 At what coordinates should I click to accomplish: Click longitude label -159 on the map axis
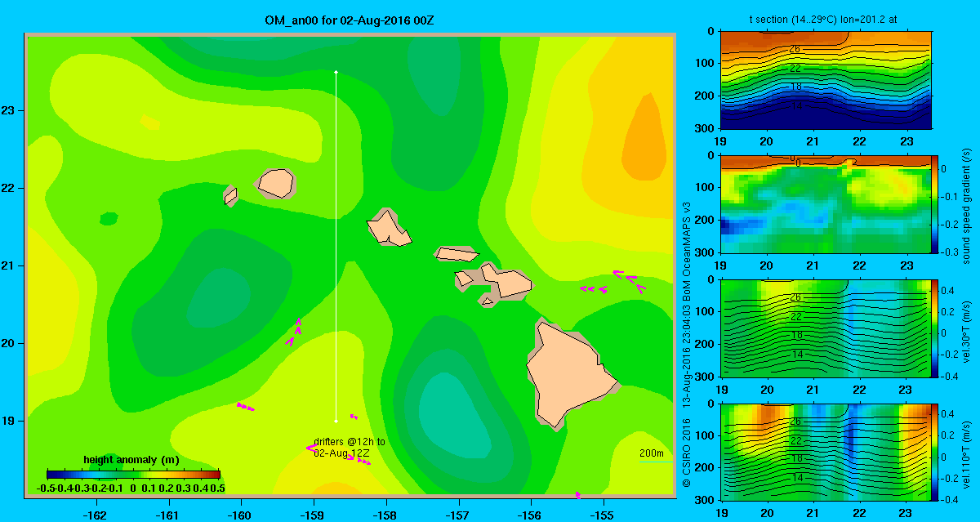[313, 515]
